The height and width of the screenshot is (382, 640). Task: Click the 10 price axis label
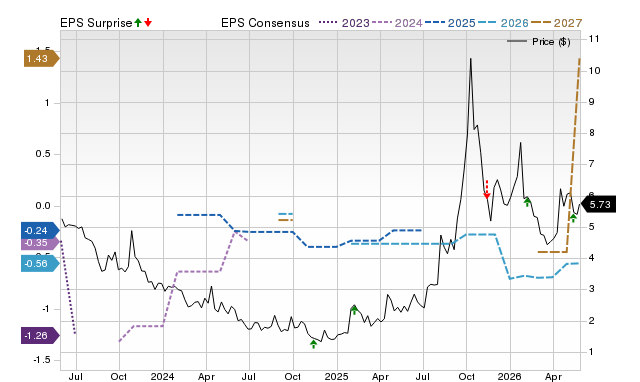[594, 71]
